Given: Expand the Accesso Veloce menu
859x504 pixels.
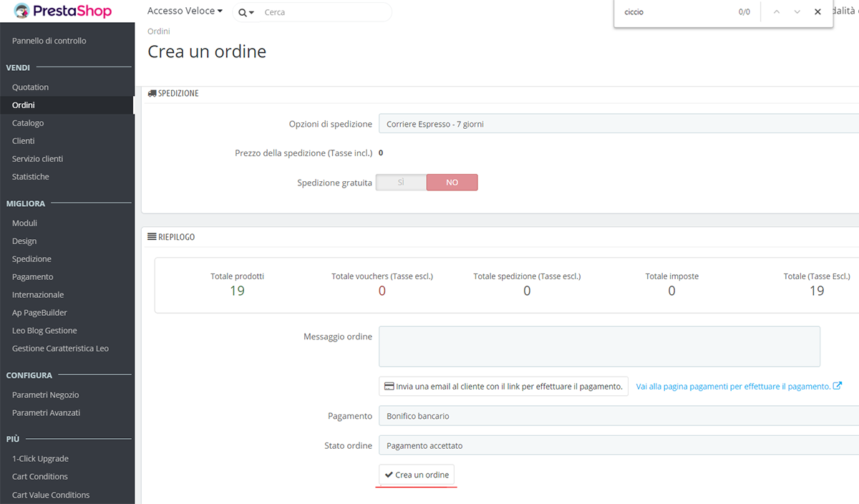Looking at the screenshot, I should [185, 11].
